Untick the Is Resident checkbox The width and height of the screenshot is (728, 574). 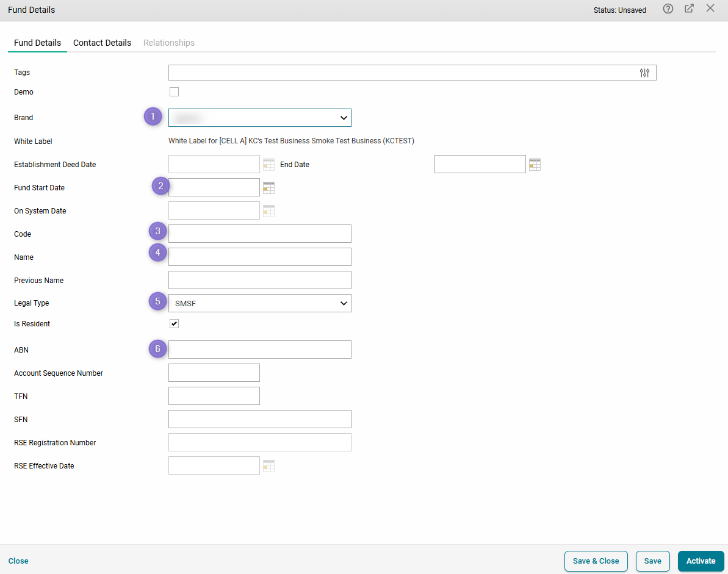174,323
